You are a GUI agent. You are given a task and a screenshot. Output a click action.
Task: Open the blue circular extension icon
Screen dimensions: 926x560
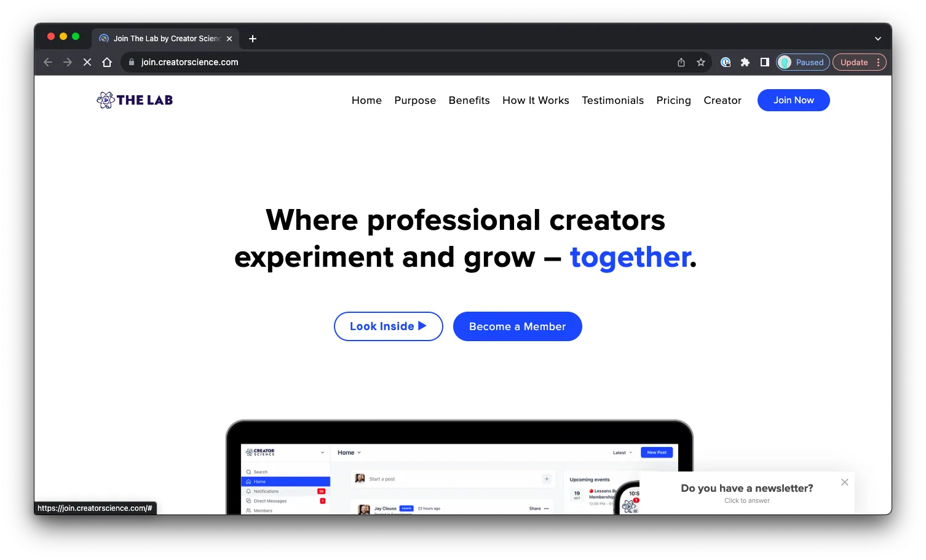(726, 62)
